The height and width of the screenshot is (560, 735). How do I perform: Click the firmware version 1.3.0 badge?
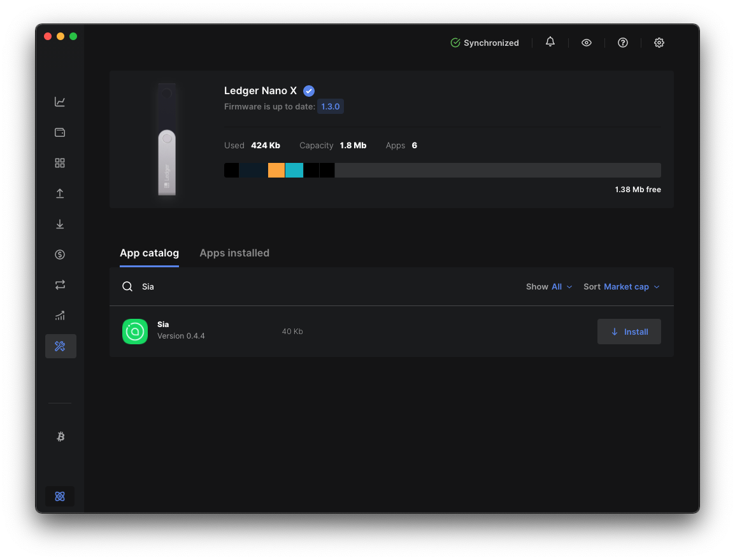[x=331, y=106]
